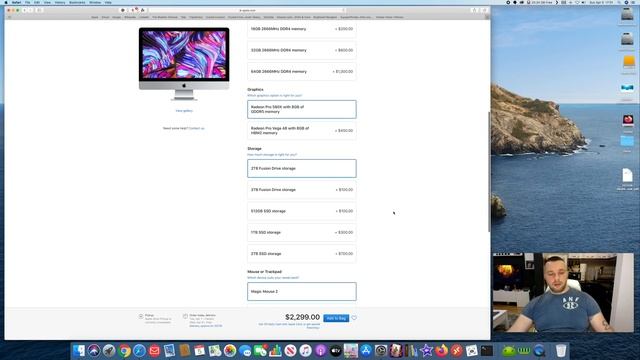This screenshot has height=360, width=640.
Task: Open Firefox from the dock
Action: point(441,351)
